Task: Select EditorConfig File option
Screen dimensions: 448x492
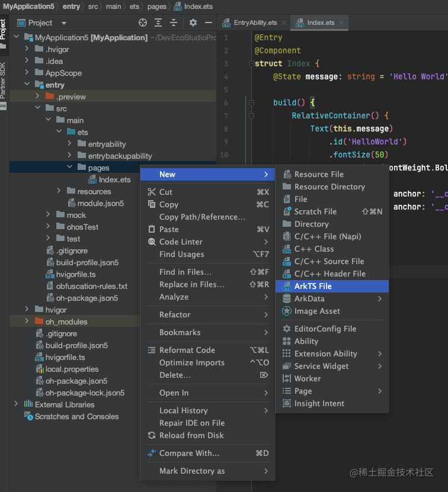Action: tap(332, 329)
